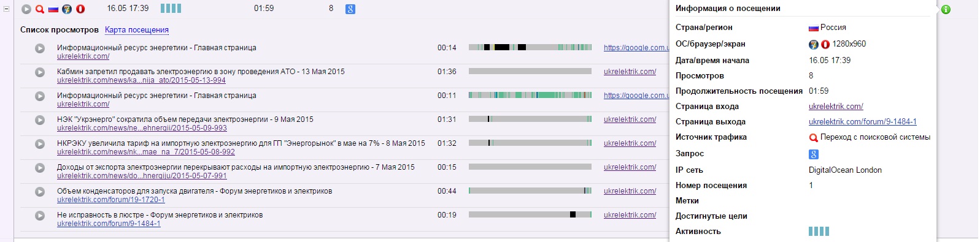Play the Кабмин запретил page view
Image resolution: width=980 pixels, height=242 pixels.
(40, 72)
